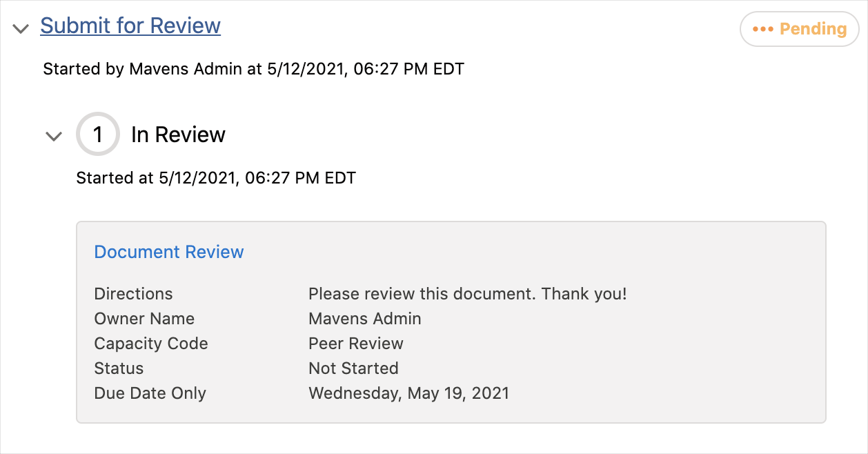The image size is (868, 454).
Task: Click the Not Started status value
Action: pos(353,368)
